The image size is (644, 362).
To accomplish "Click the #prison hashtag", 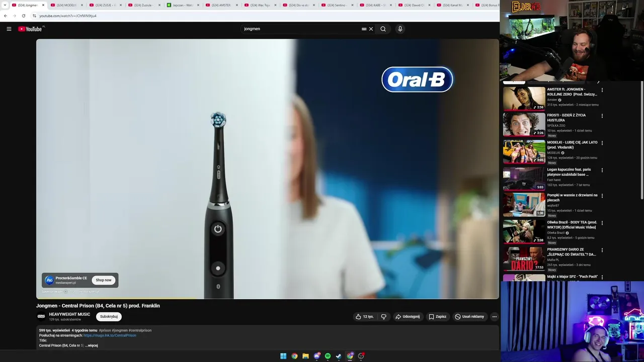I will click(105, 330).
